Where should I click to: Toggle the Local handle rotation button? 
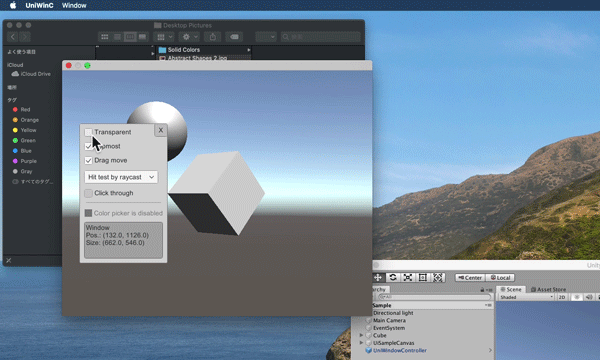coord(500,278)
